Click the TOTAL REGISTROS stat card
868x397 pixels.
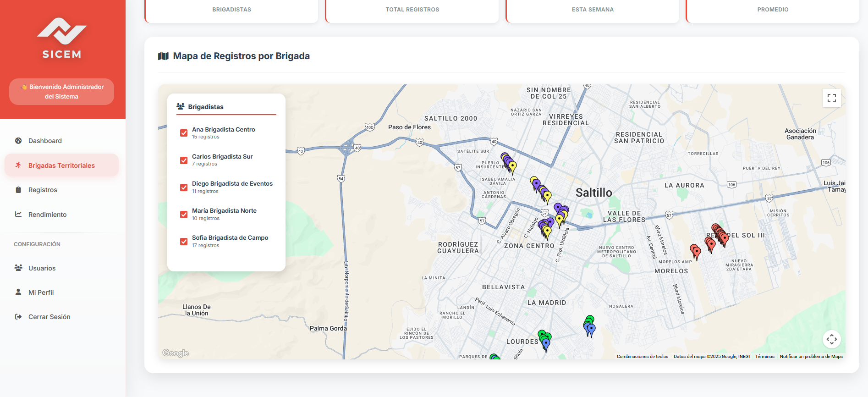412,11
